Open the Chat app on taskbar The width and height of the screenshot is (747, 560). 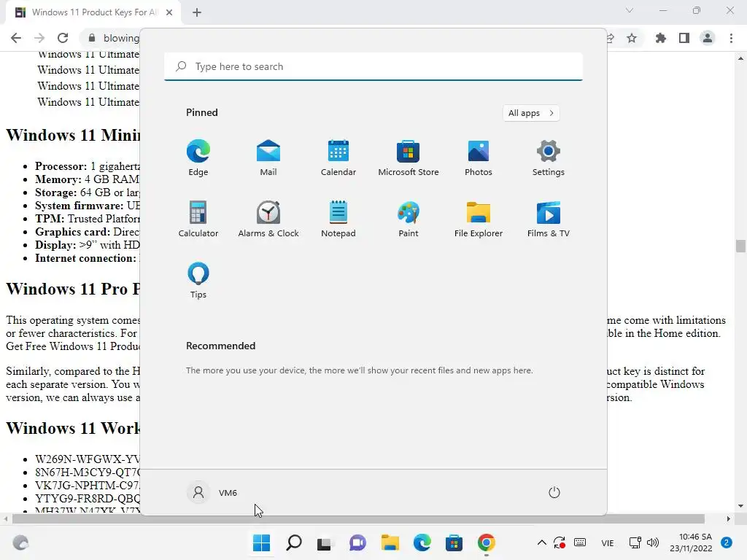[x=357, y=542]
